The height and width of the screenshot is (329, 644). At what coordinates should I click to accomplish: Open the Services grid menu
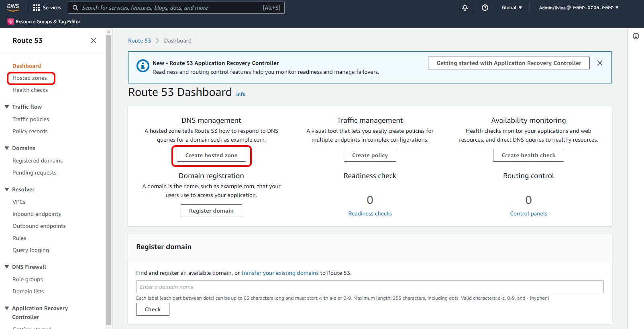click(x=37, y=8)
